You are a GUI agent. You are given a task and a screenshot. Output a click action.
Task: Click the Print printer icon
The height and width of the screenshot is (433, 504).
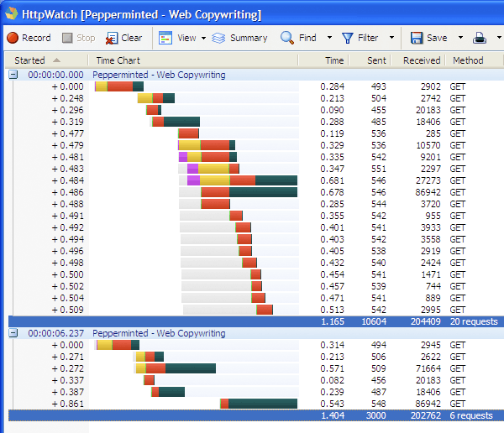(480, 38)
